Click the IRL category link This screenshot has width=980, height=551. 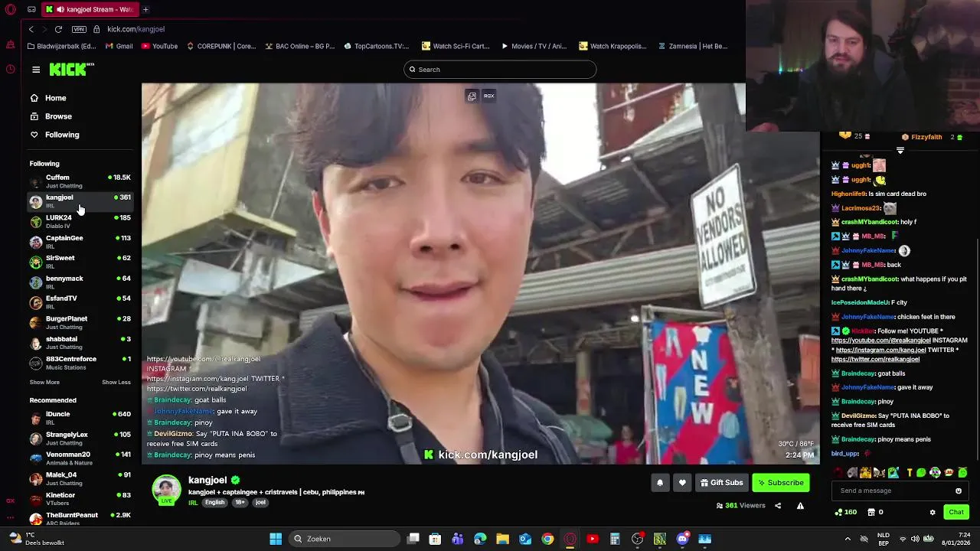point(193,503)
